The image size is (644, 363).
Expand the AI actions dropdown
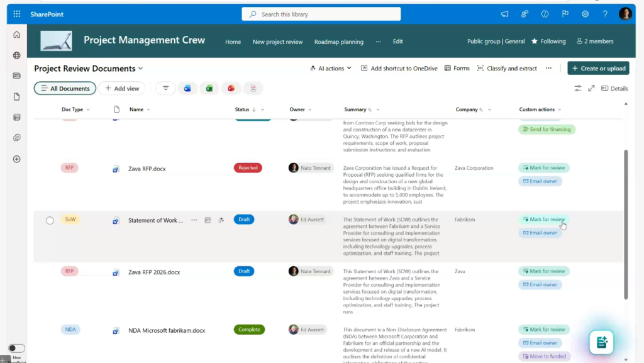click(331, 68)
